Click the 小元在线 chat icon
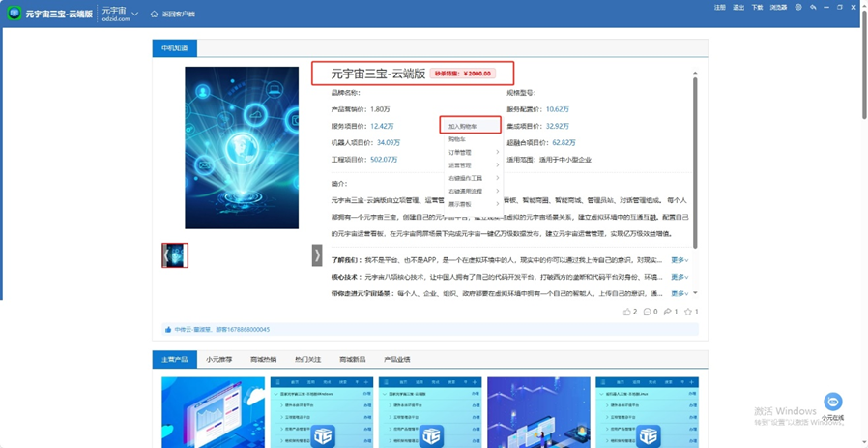 [832, 402]
